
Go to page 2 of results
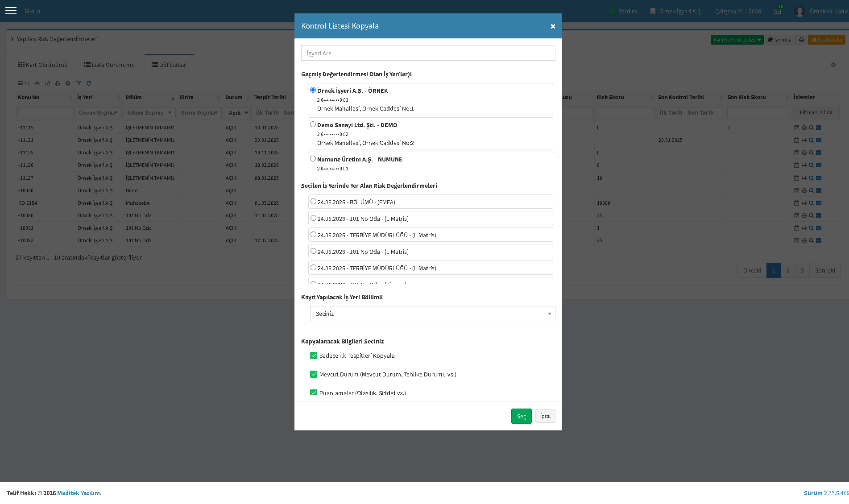pos(788,270)
